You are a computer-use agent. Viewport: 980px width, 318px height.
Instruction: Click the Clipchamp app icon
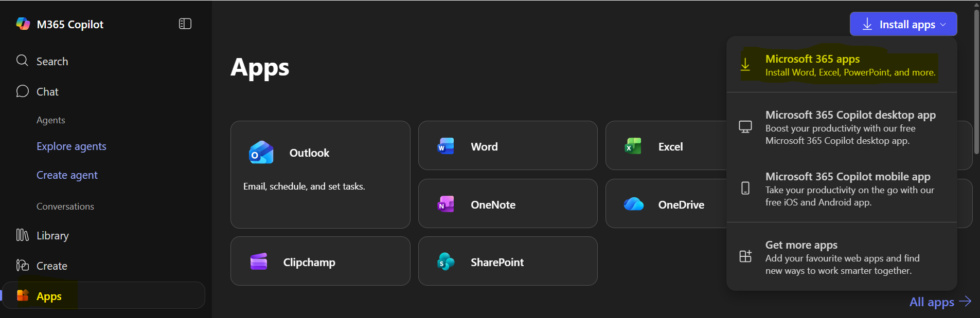coord(258,262)
